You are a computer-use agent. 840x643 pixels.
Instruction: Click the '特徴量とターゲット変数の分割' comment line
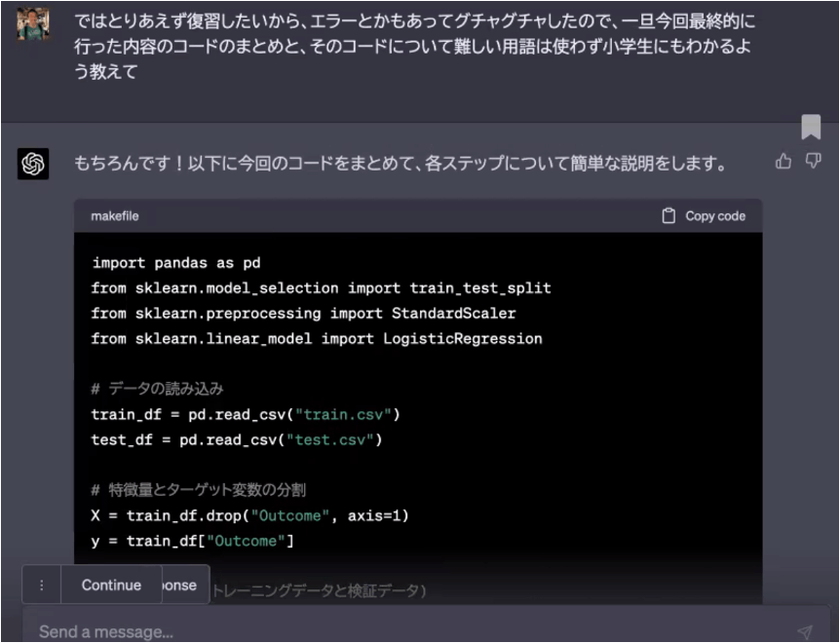tap(198, 490)
